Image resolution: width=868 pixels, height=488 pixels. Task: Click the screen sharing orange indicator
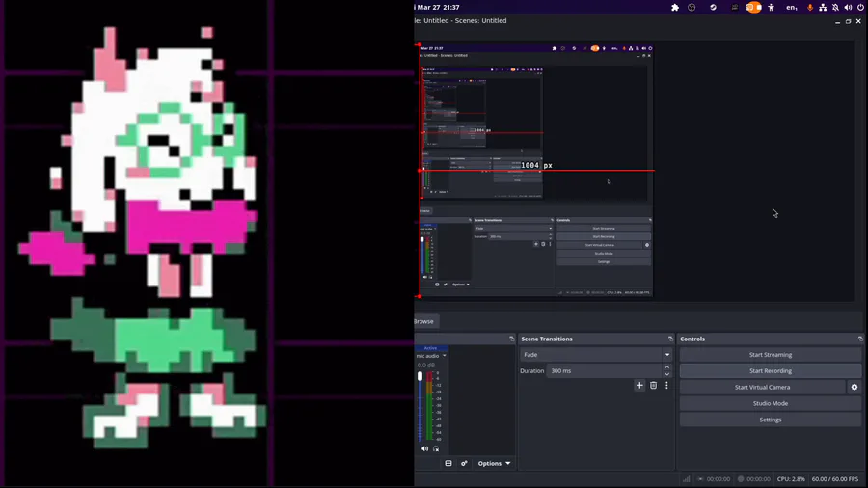point(753,7)
